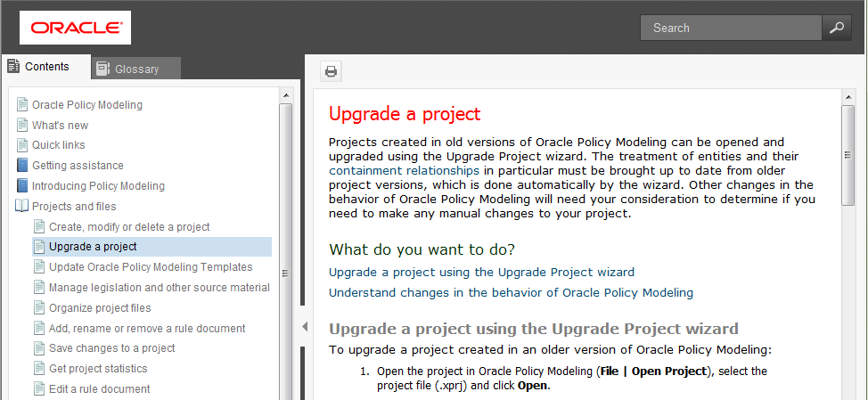Viewport: 868px width, 400px height.
Task: Click closed book icon beside Introducing Policy Modeling
Action: [22, 186]
